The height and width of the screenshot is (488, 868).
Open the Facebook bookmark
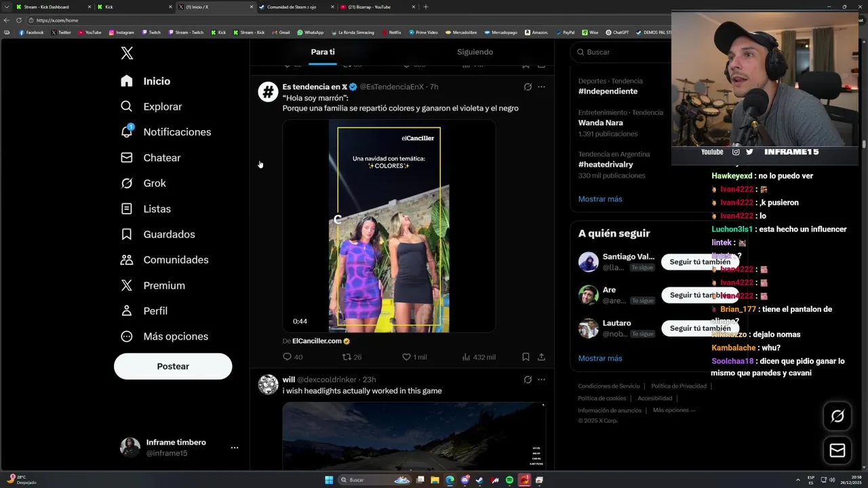coord(31,33)
